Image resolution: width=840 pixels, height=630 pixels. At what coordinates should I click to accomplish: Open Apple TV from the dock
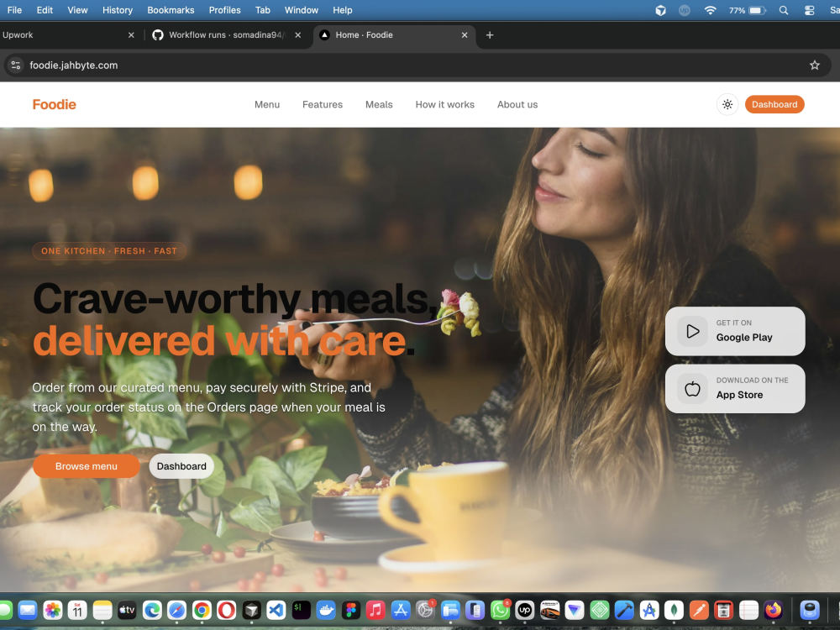(x=127, y=610)
